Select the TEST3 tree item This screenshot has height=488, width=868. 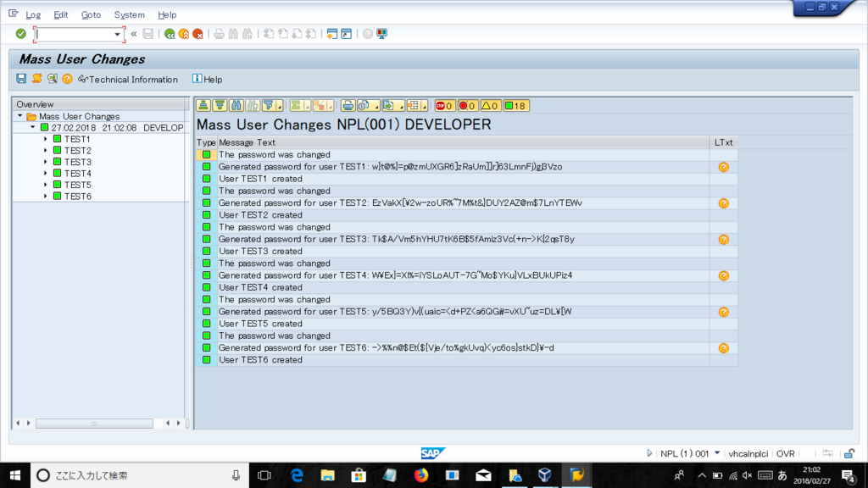pyautogui.click(x=77, y=162)
